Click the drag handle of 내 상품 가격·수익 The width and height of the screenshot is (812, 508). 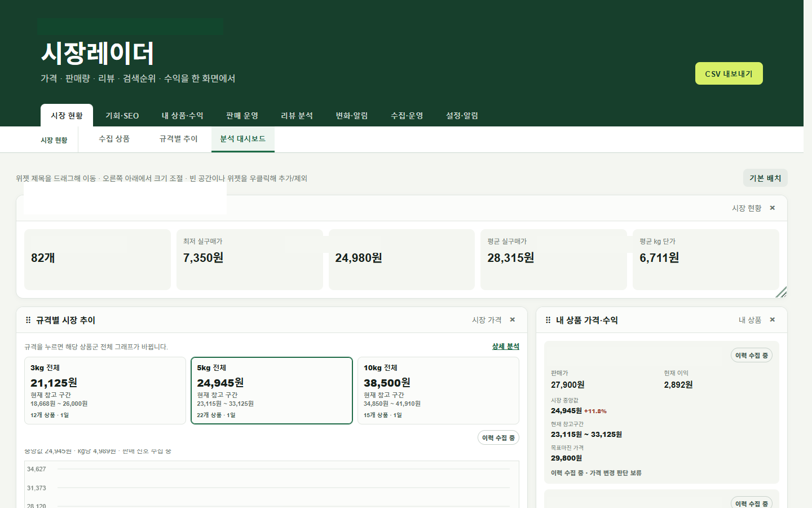pyautogui.click(x=548, y=320)
